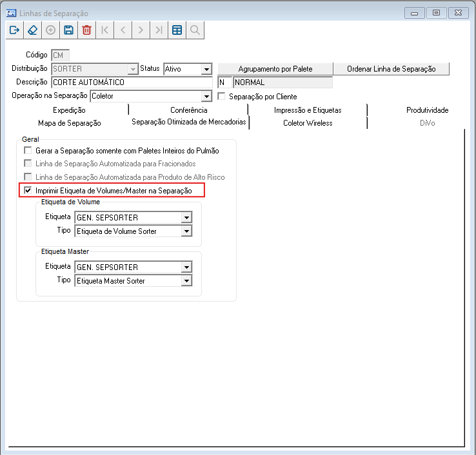
Task: Switch to the Coletor Wireless tab
Action: click(x=308, y=123)
